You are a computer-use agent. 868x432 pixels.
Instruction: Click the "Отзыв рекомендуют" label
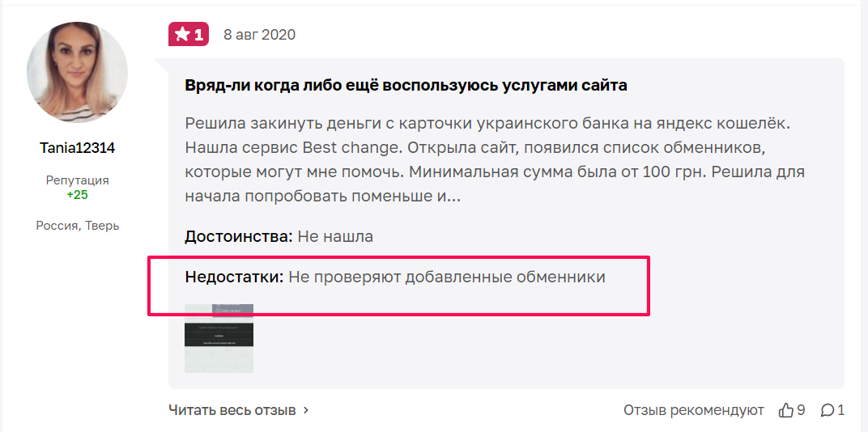(693, 410)
